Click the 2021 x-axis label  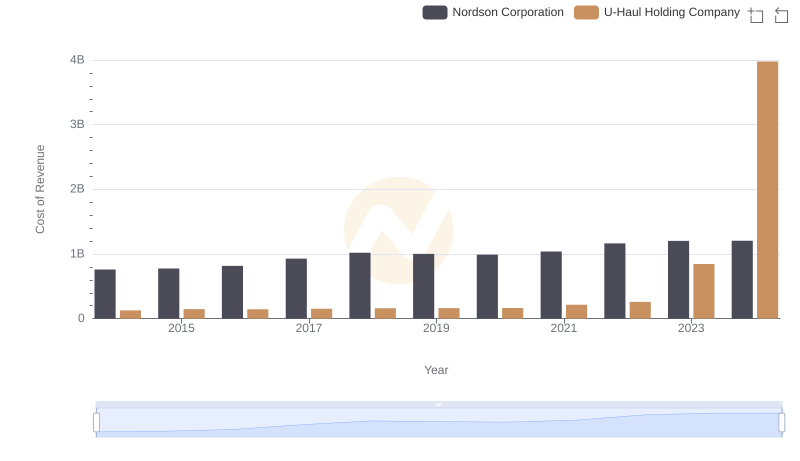click(563, 328)
